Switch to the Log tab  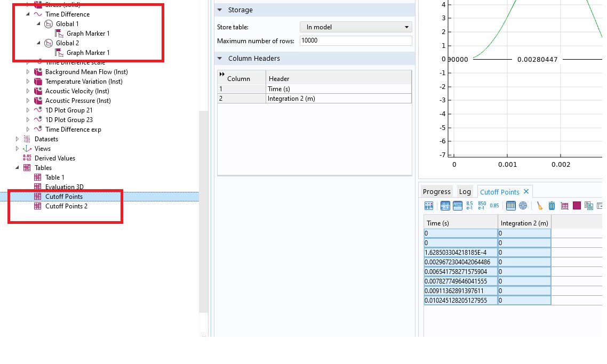[x=465, y=192]
